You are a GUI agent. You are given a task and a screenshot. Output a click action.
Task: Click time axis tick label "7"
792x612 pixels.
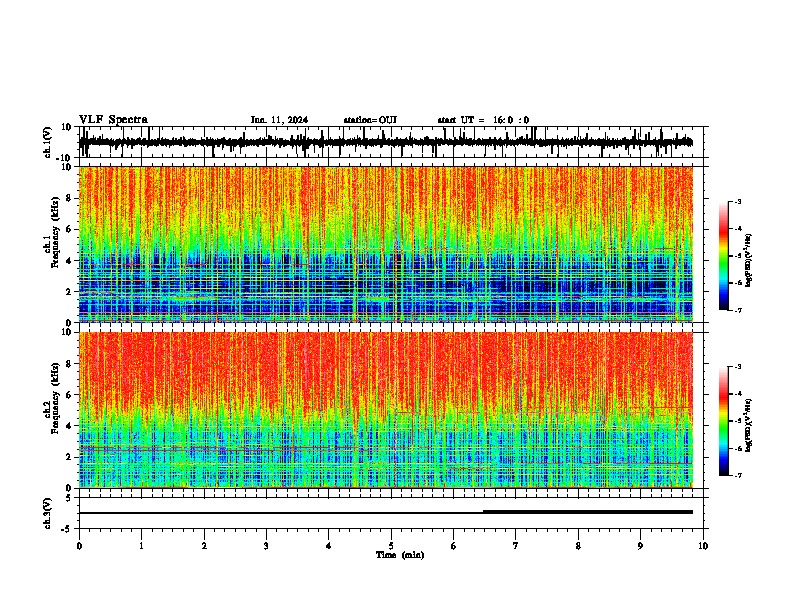pyautogui.click(x=516, y=546)
